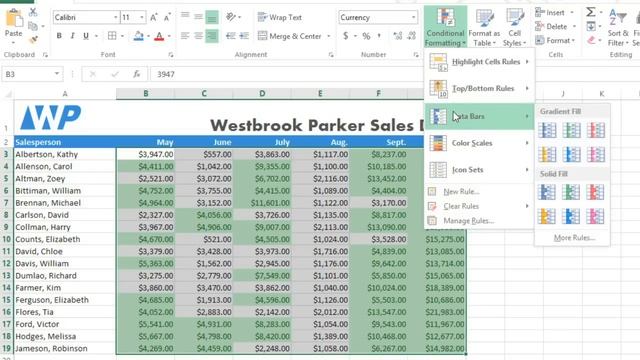640x360 pixels.
Task: Open Format as Table gallery
Action: tap(484, 27)
